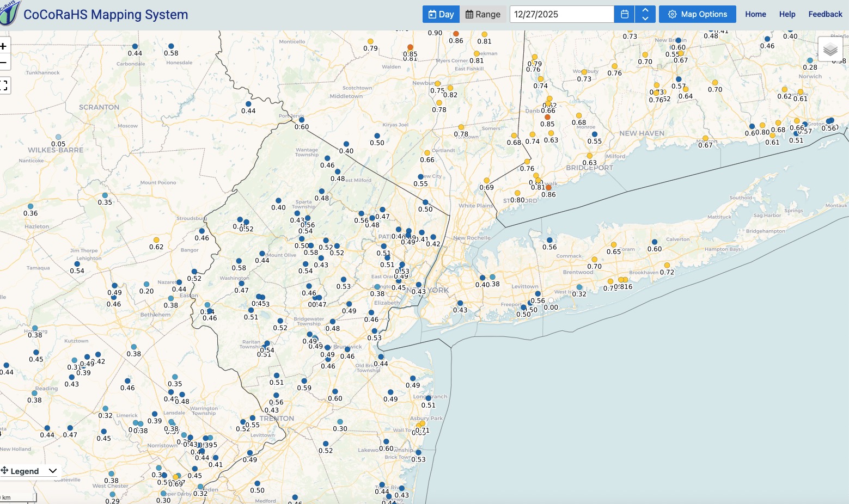Open the Map Options panel

click(697, 14)
